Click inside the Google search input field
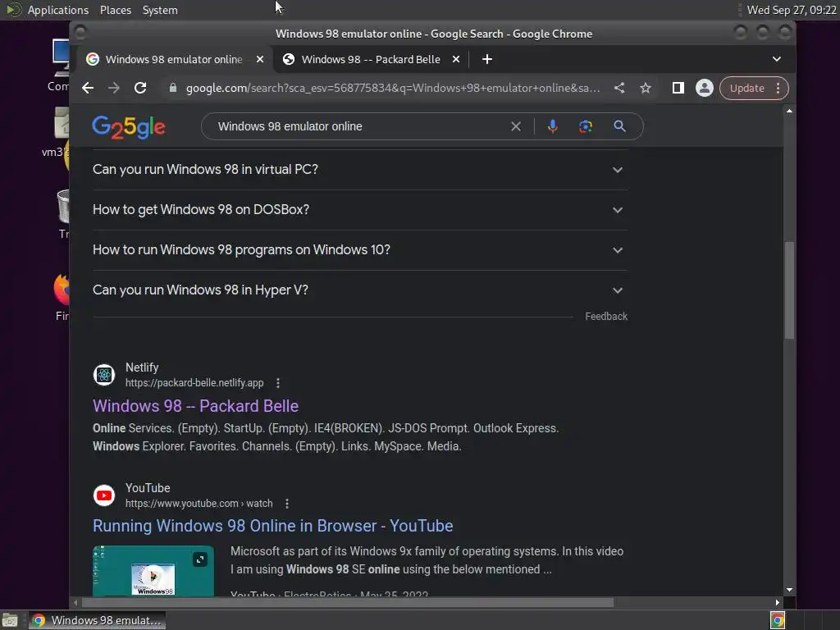 pos(359,126)
